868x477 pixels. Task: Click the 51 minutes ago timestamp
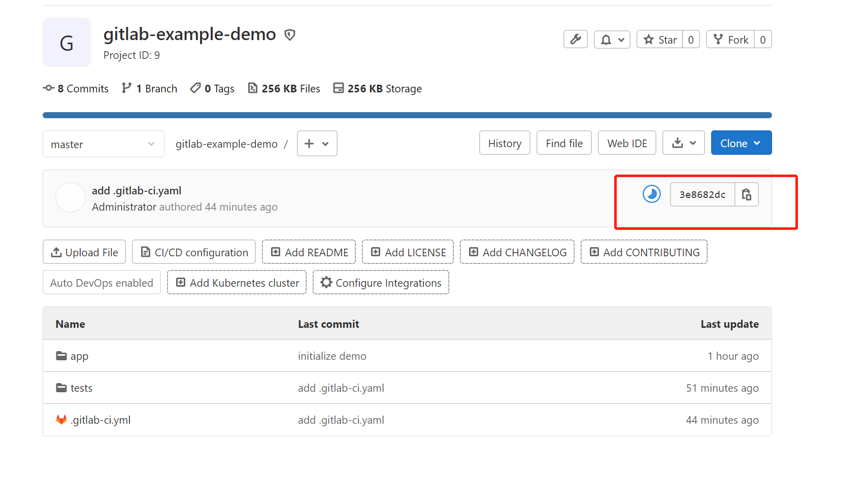[x=722, y=388]
